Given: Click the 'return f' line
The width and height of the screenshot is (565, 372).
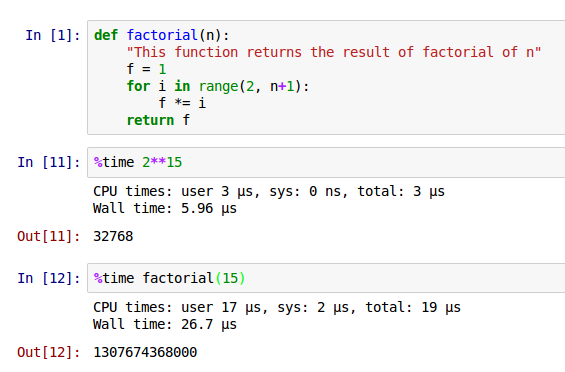Looking at the screenshot, I should pyautogui.click(x=158, y=120).
